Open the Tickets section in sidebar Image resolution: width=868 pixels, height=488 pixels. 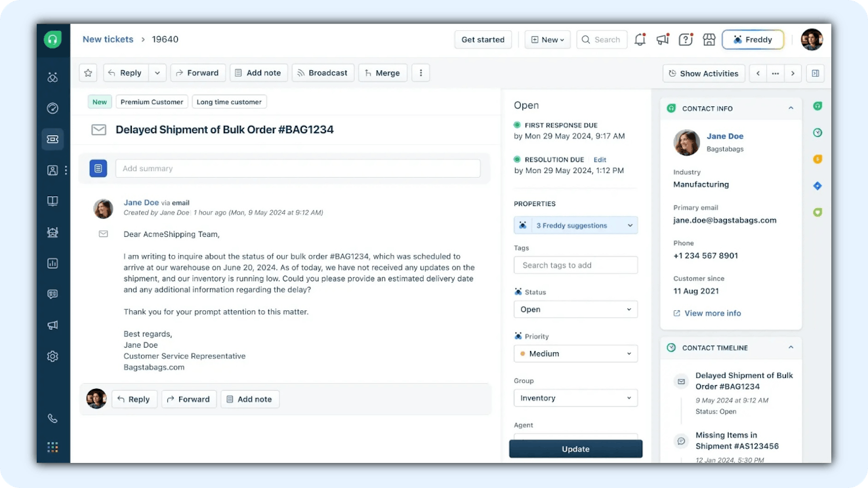coord(52,139)
